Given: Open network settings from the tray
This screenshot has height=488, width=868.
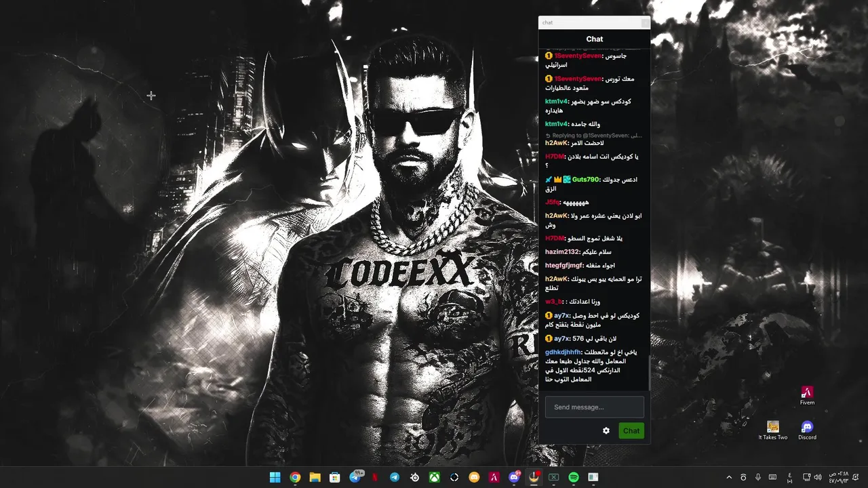Looking at the screenshot, I should click(x=806, y=477).
